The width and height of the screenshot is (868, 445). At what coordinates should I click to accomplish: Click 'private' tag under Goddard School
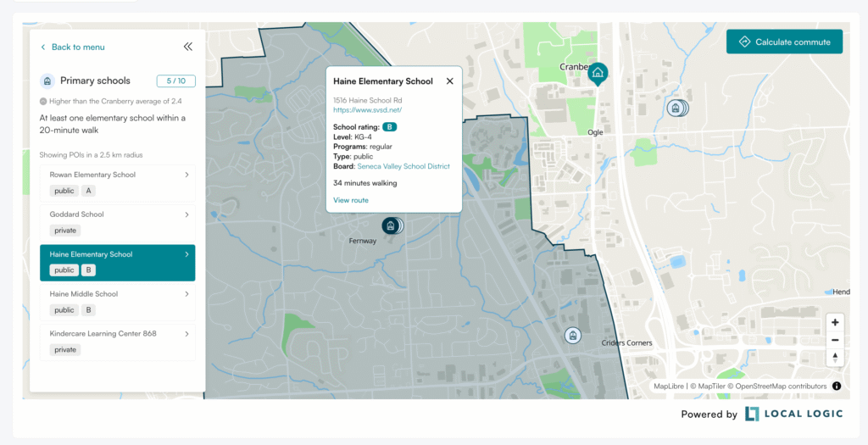coord(65,231)
